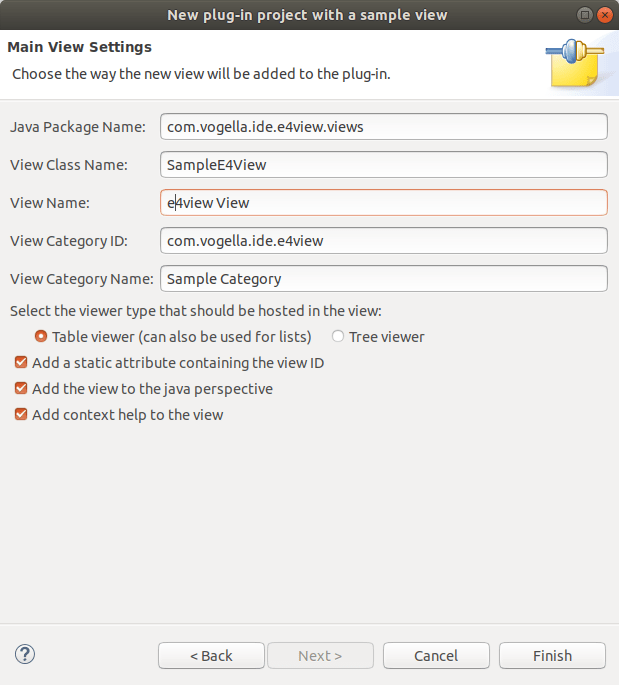This screenshot has height=685, width=619.
Task: Focus the Java Package Name field
Action: 383,126
